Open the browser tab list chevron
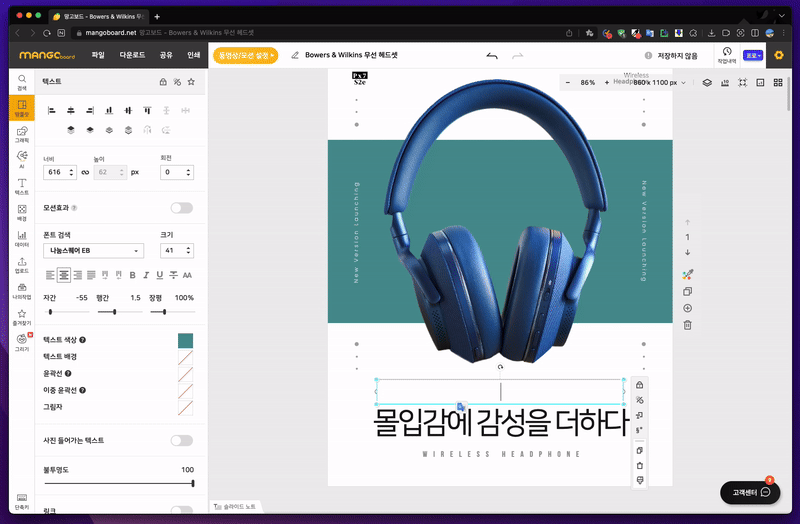The image size is (800, 524). click(781, 16)
